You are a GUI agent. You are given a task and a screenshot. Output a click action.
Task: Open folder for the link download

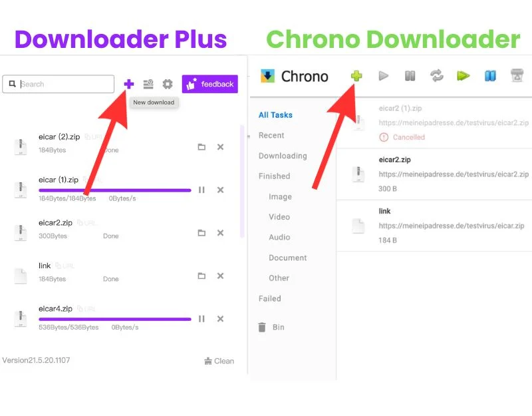(x=201, y=276)
